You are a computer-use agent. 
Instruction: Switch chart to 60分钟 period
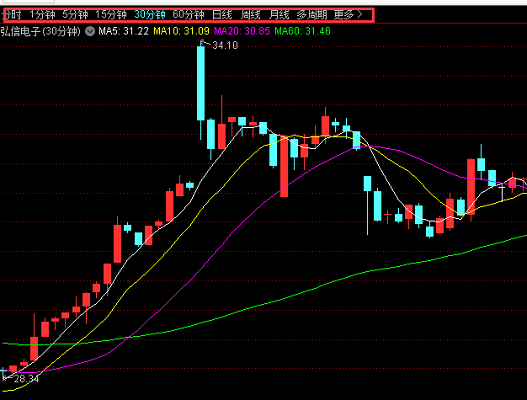189,15
